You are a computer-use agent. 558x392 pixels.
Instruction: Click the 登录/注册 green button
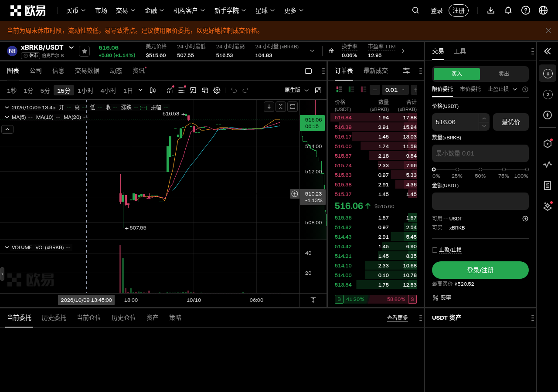[x=480, y=270]
